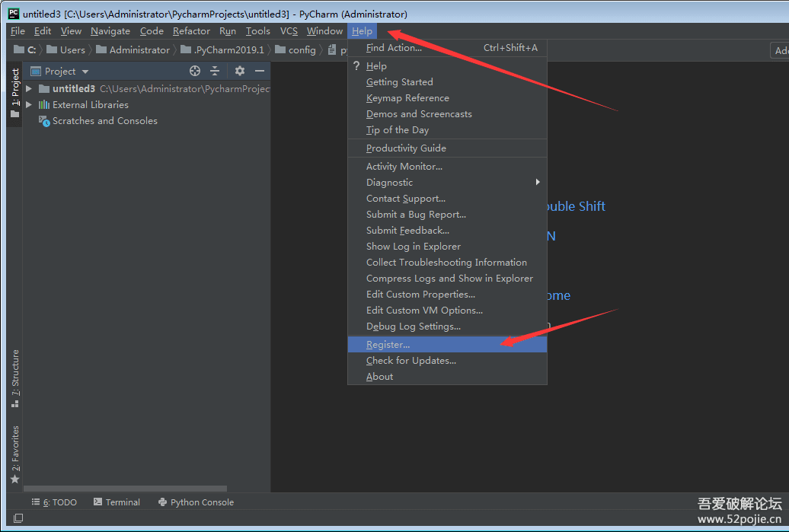789x532 pixels.
Task: Expand External Libraries node
Action: 29,104
